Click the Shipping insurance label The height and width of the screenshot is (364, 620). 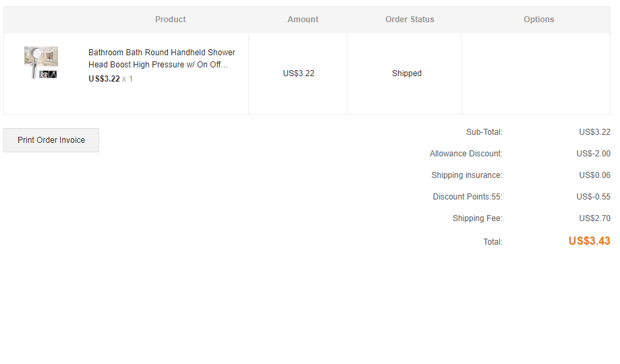466,175
